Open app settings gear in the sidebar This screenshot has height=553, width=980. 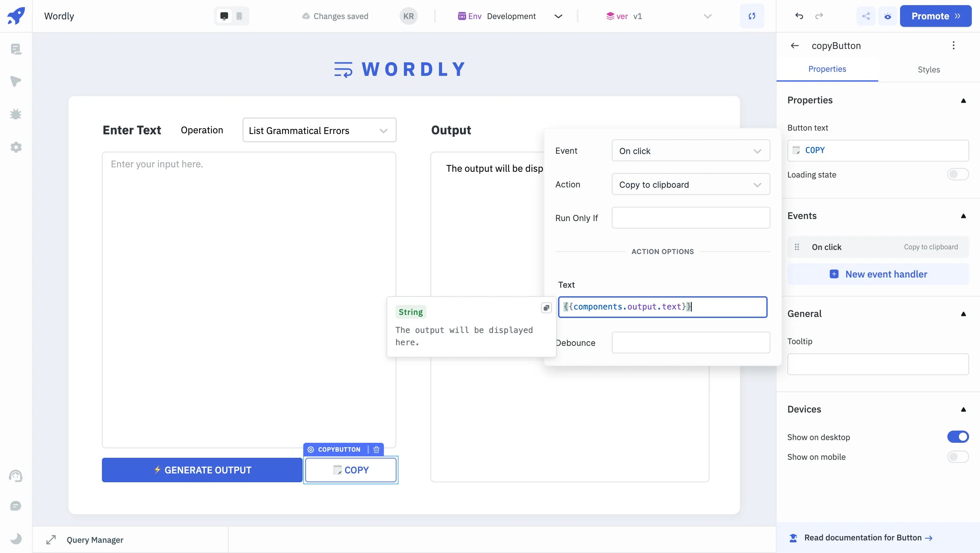tap(16, 147)
